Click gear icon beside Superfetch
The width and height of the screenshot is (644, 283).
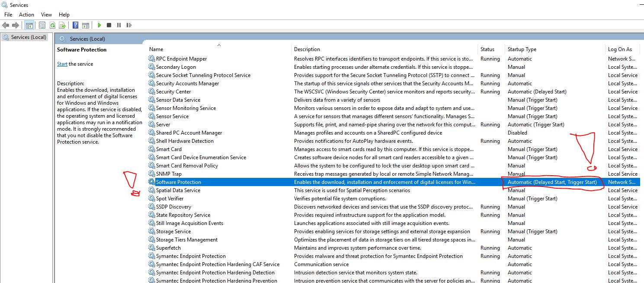(x=151, y=248)
